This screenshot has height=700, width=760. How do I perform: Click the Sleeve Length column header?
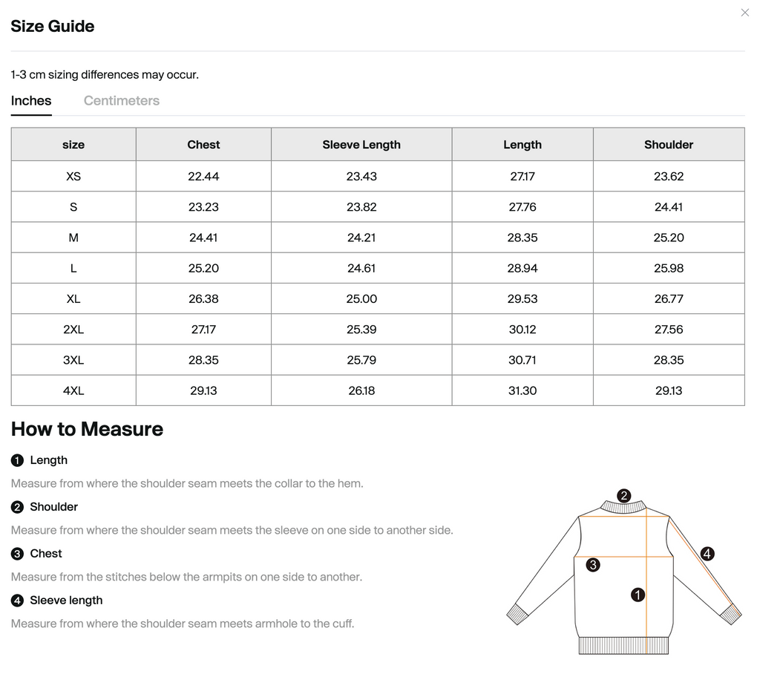(x=361, y=145)
